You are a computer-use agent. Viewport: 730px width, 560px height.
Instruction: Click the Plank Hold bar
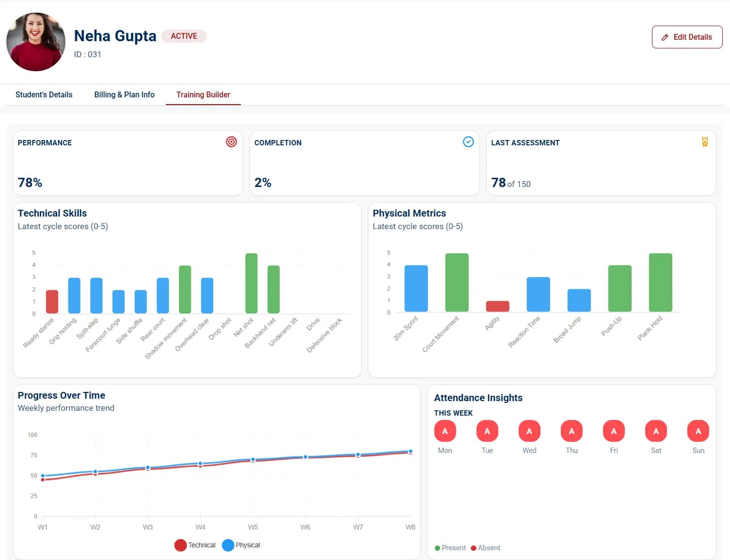[661, 282]
